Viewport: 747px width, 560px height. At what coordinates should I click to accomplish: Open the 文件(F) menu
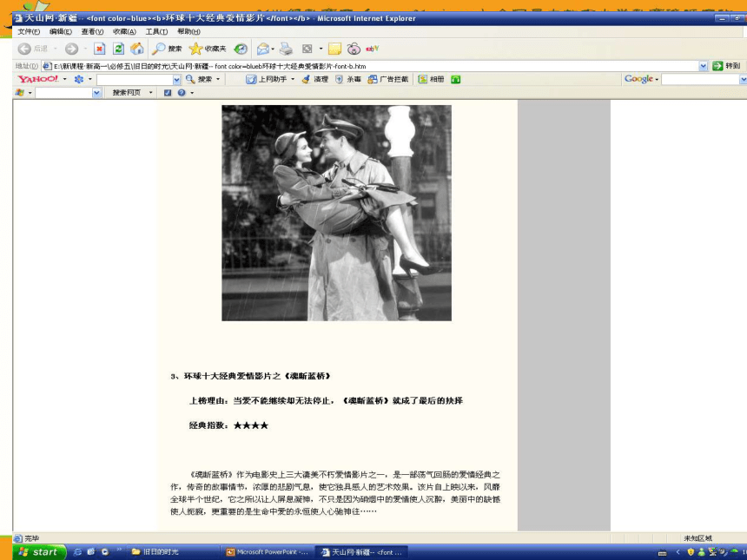click(x=29, y=31)
